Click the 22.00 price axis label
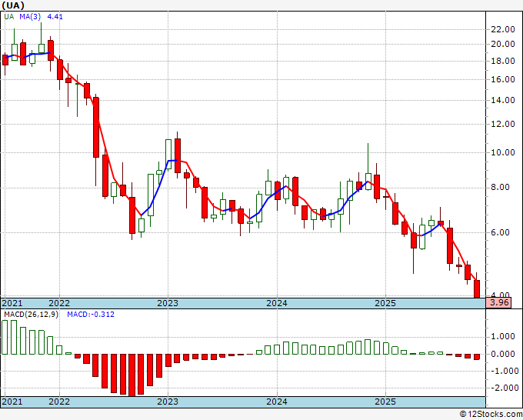The width and height of the screenshot is (523, 420). 503,29
